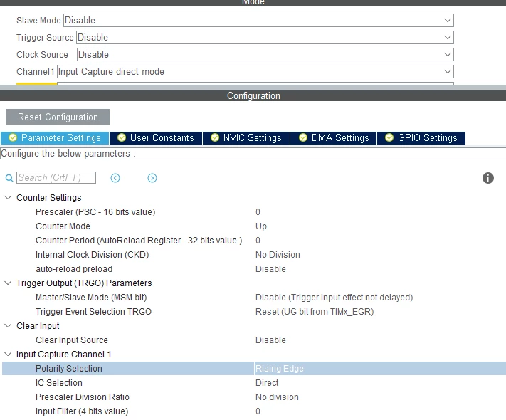This screenshot has width=506, height=420.
Task: Collapse the Clear Input group
Action: (x=8, y=326)
